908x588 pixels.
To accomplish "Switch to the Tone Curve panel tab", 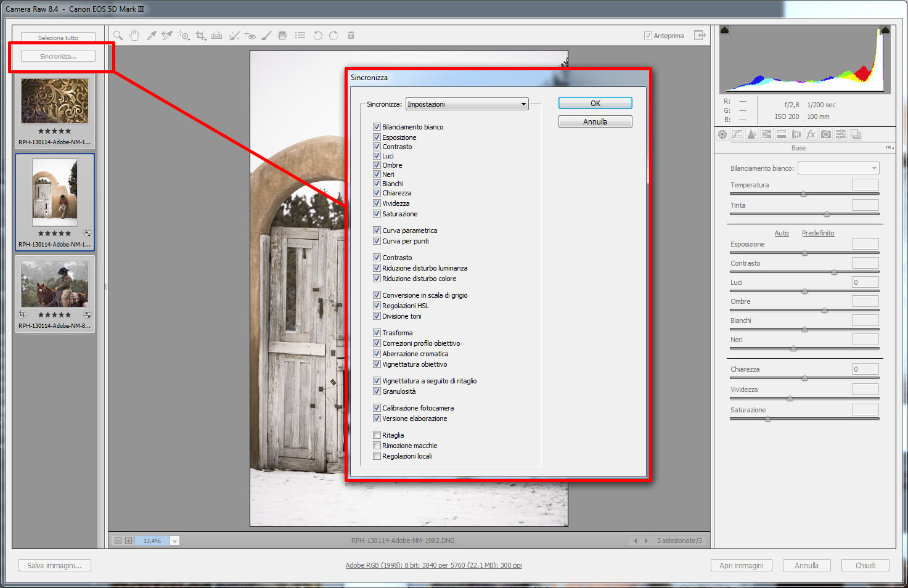I will click(737, 134).
